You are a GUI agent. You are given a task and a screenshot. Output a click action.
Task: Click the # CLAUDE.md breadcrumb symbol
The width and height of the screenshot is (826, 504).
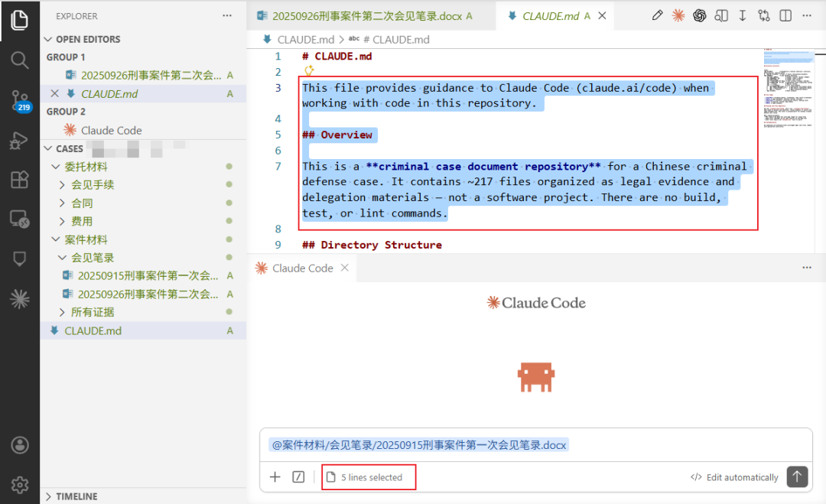[395, 40]
